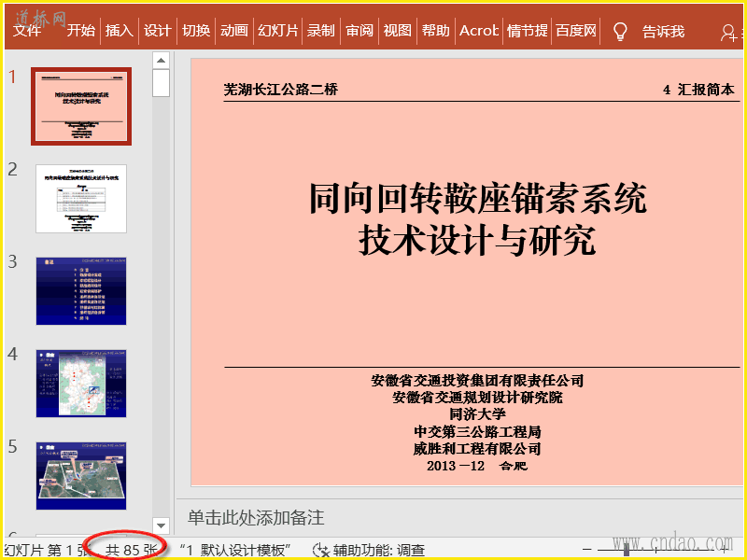The height and width of the screenshot is (560, 747).
Task: Click the text 安徽省交通投资集团有限责任公司
Action: pyautogui.click(x=477, y=381)
